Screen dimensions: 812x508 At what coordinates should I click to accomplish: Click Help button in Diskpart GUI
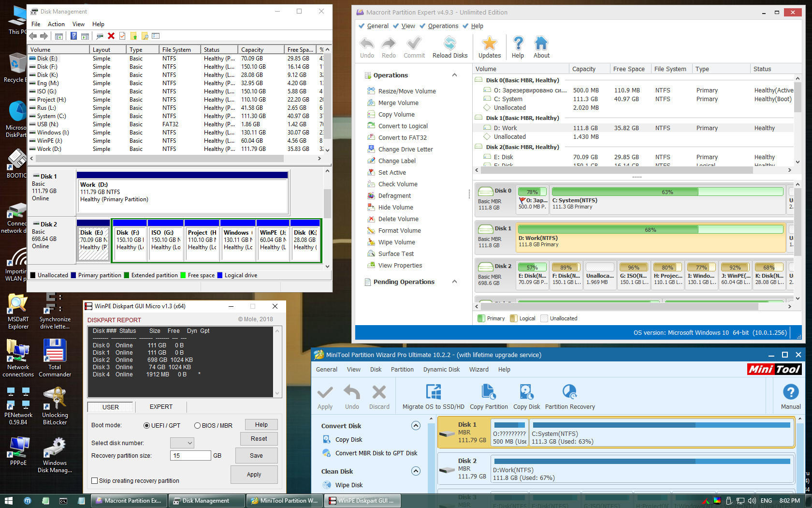pos(261,425)
